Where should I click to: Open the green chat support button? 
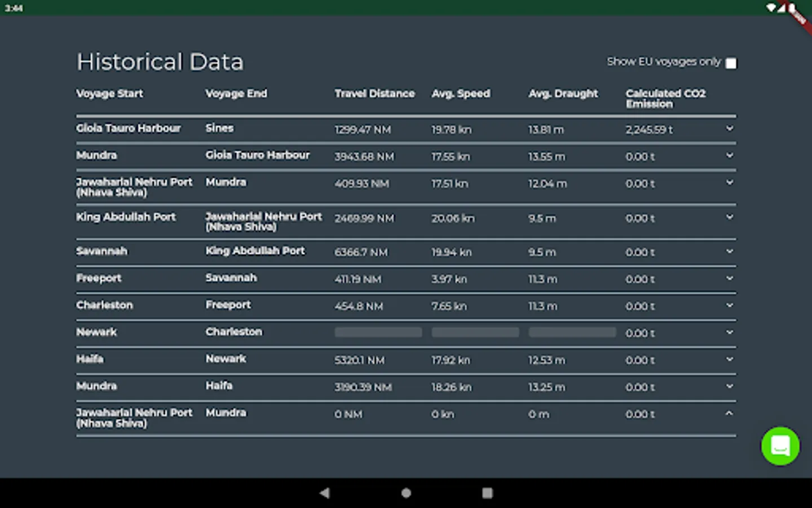point(780,446)
